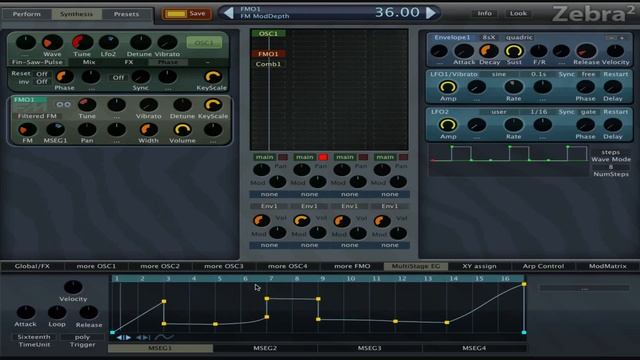
Task: Click the Look button
Action: tap(518, 13)
